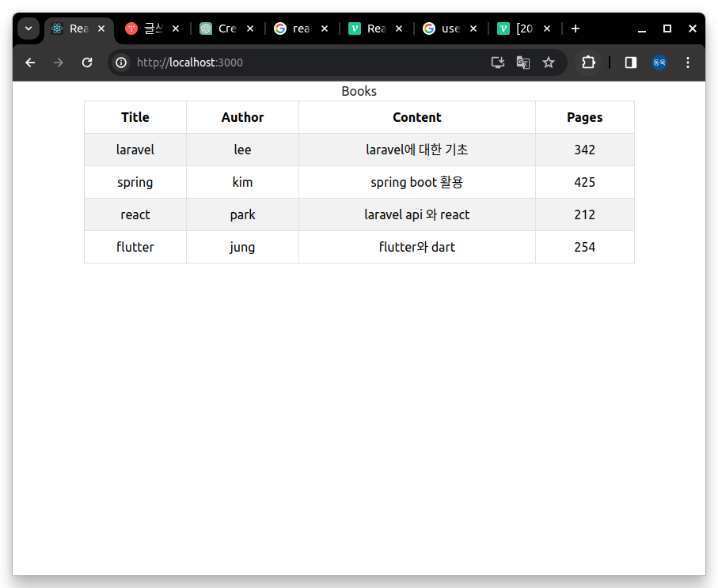The height and width of the screenshot is (588, 718).
Task: Click pages value '254'
Action: 585,247
